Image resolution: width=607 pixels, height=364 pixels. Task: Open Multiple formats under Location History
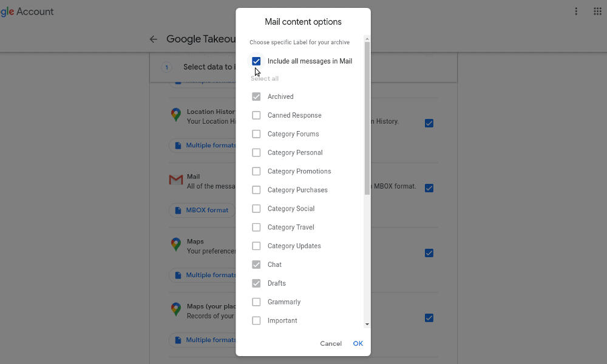[202, 146]
